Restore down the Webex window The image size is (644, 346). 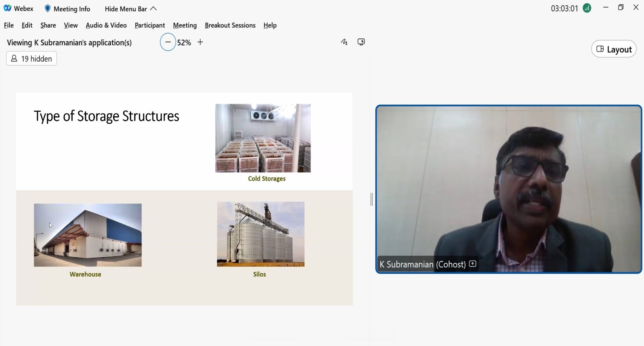click(620, 8)
